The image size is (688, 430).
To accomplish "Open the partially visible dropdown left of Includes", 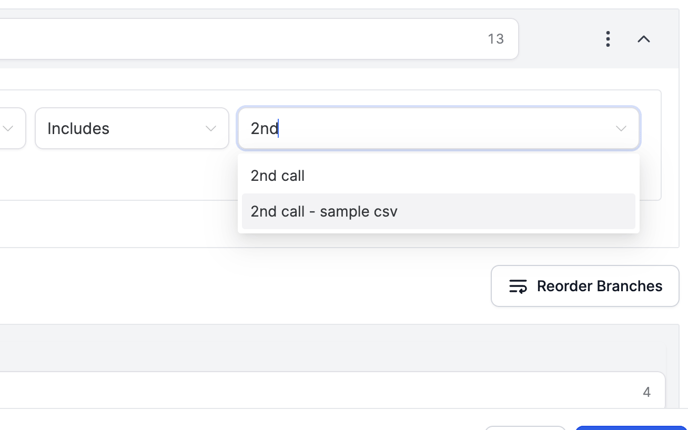I will click(10, 128).
